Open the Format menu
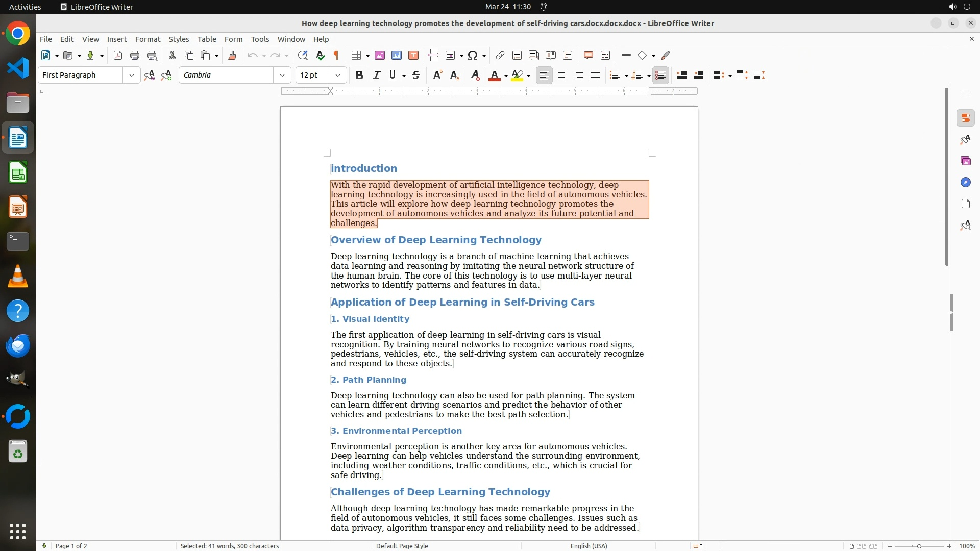 [x=148, y=39]
